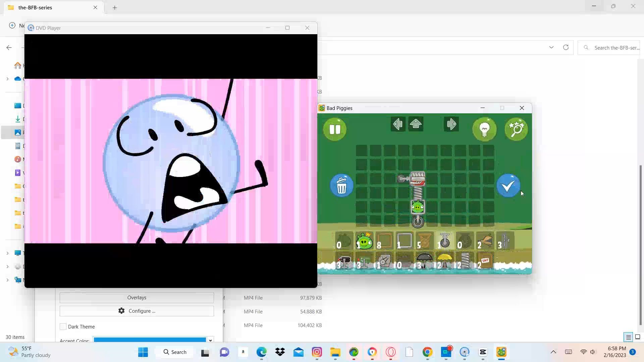Open the weather widget showing 55°F
The width and height of the screenshot is (644, 362).
click(30, 352)
